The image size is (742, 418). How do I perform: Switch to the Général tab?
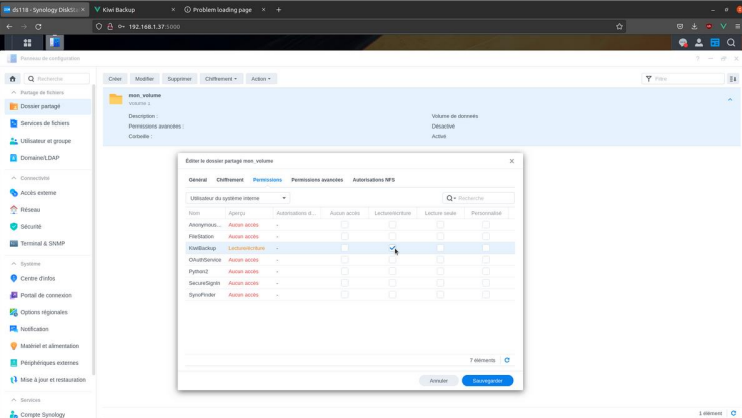tap(198, 180)
